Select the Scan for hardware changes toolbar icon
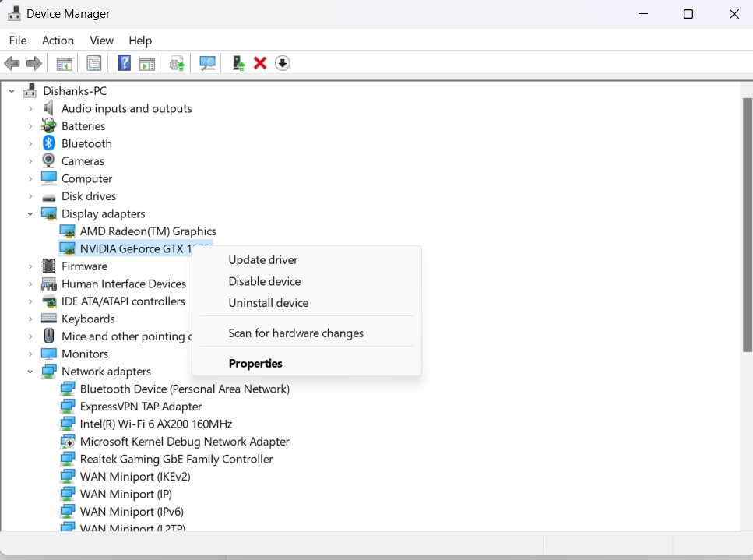This screenshot has height=560, width=753. [207, 62]
